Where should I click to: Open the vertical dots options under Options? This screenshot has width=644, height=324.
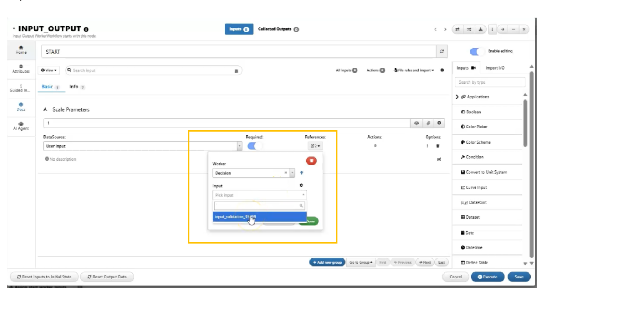click(x=427, y=146)
